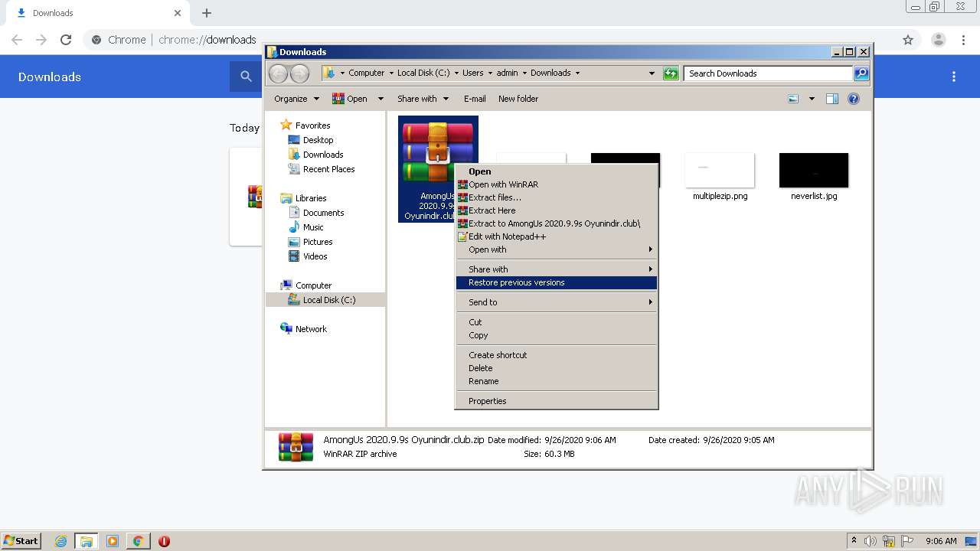Click Users in the address breadcrumb
This screenshot has height=551, width=980.
(472, 73)
